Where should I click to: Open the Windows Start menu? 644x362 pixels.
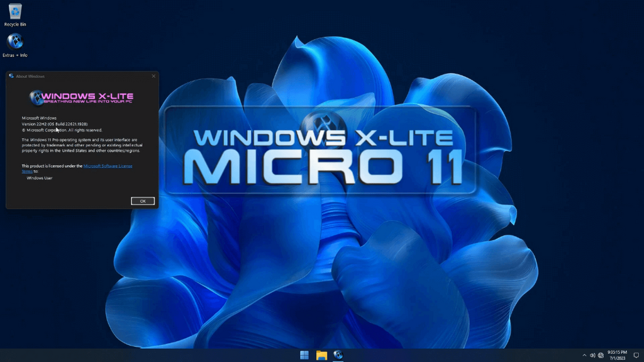pos(304,355)
